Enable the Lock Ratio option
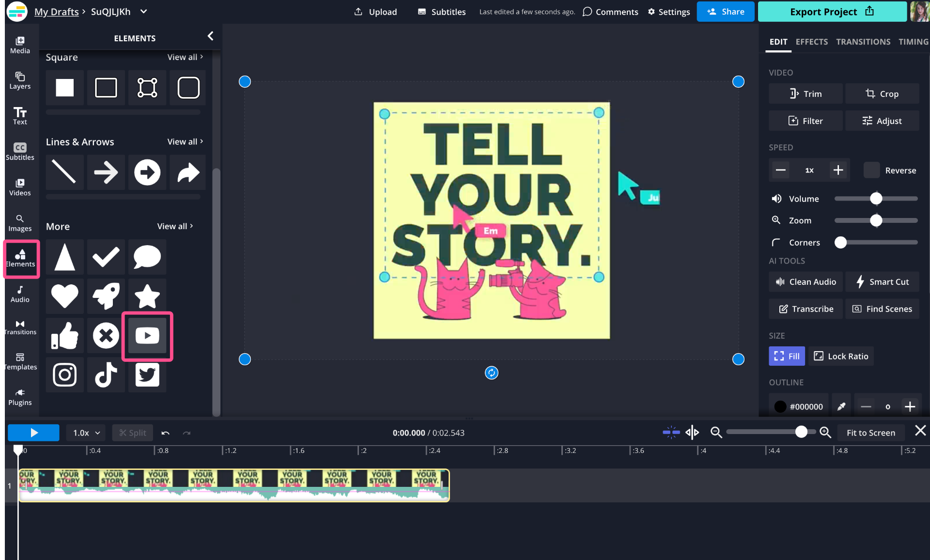The image size is (930, 560). click(841, 356)
